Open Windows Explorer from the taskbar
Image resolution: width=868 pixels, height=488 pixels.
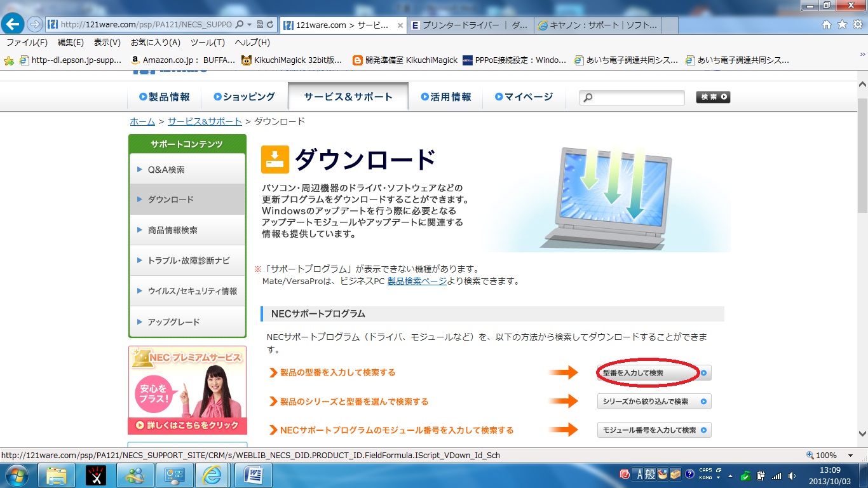point(57,475)
